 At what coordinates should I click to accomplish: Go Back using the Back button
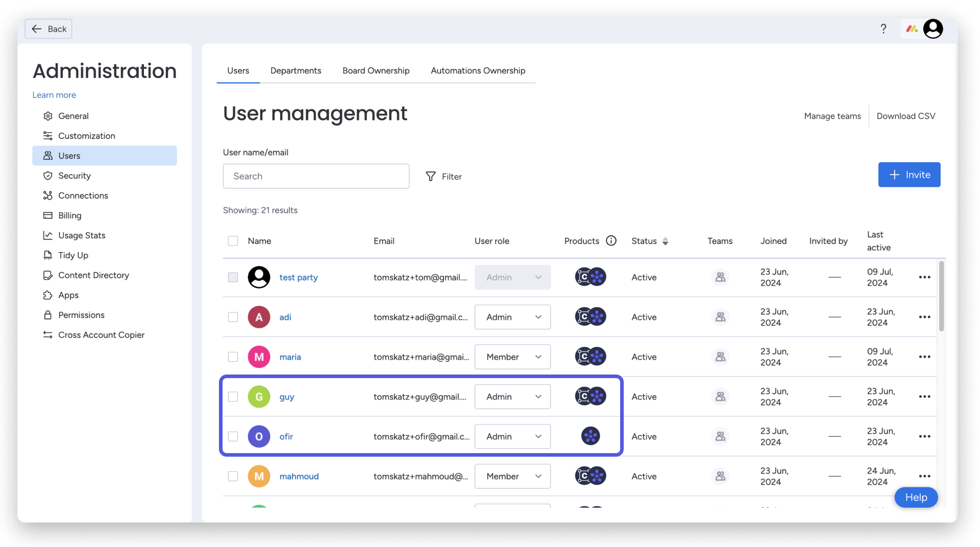(48, 29)
